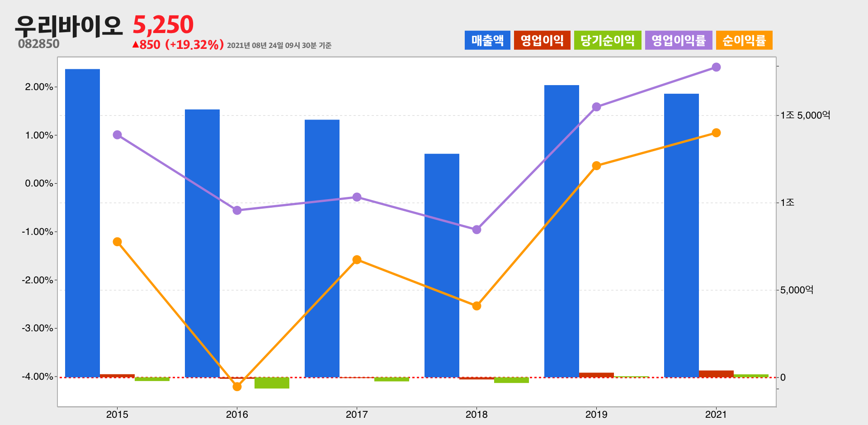This screenshot has height=425, width=868.
Task: Click the -4.00% left axis label
Action: tap(38, 377)
